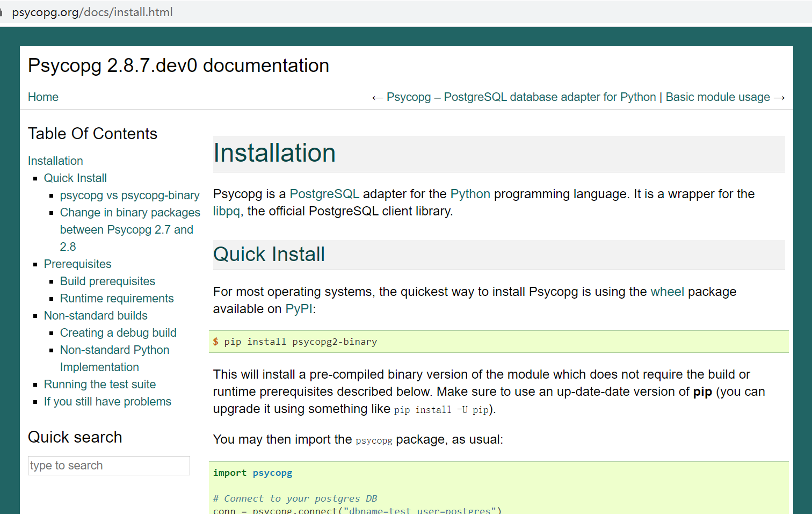
Task: Click the Psycopg 2.8.7.dev0 documentation title
Action: tap(178, 66)
